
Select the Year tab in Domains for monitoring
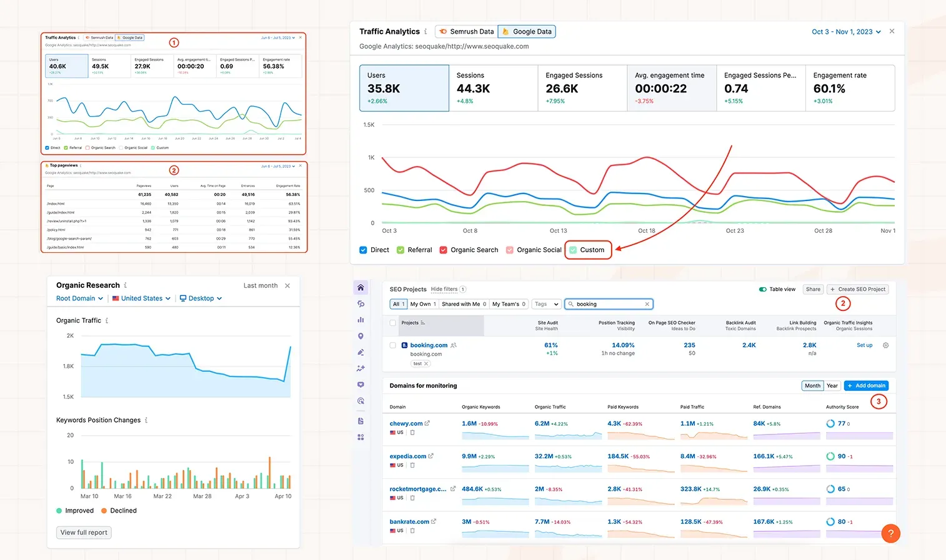pos(832,385)
